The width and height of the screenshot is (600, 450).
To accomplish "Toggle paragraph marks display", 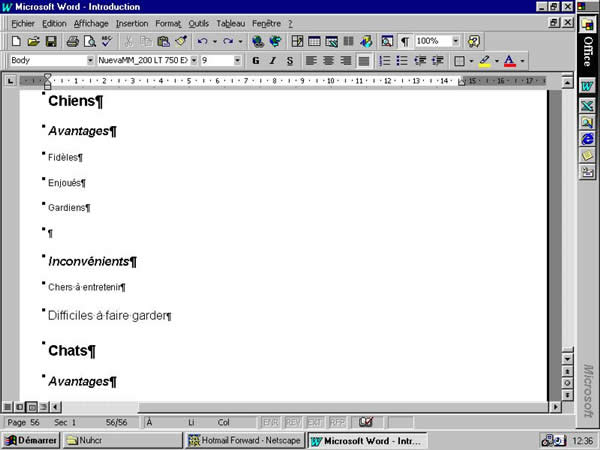I will (405, 41).
